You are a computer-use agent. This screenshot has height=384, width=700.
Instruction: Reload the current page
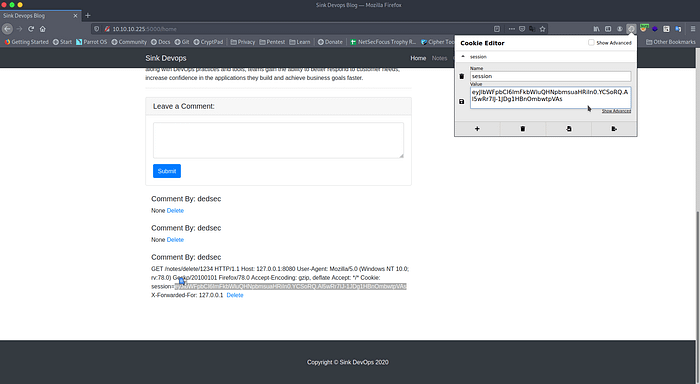(x=31, y=29)
